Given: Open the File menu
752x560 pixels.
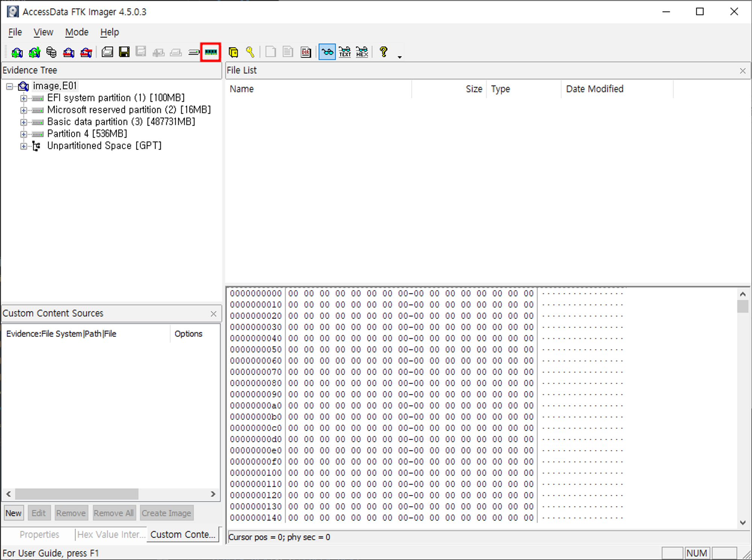Looking at the screenshot, I should point(15,32).
